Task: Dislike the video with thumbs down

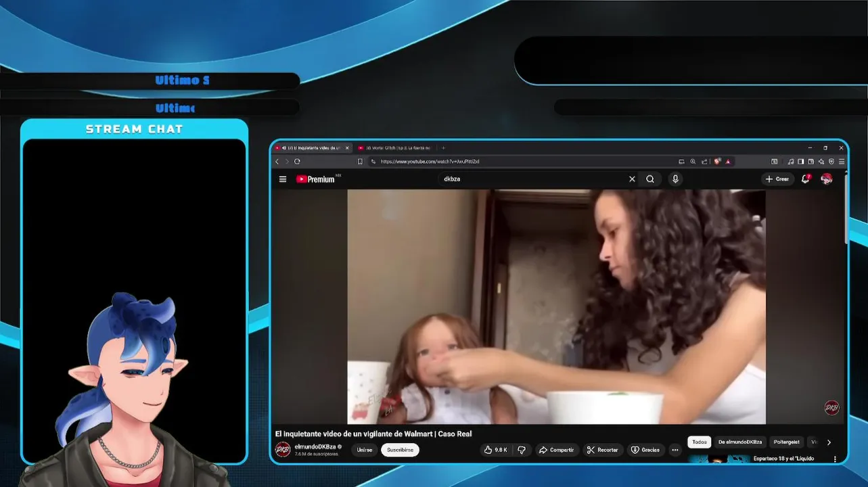Action: click(522, 450)
